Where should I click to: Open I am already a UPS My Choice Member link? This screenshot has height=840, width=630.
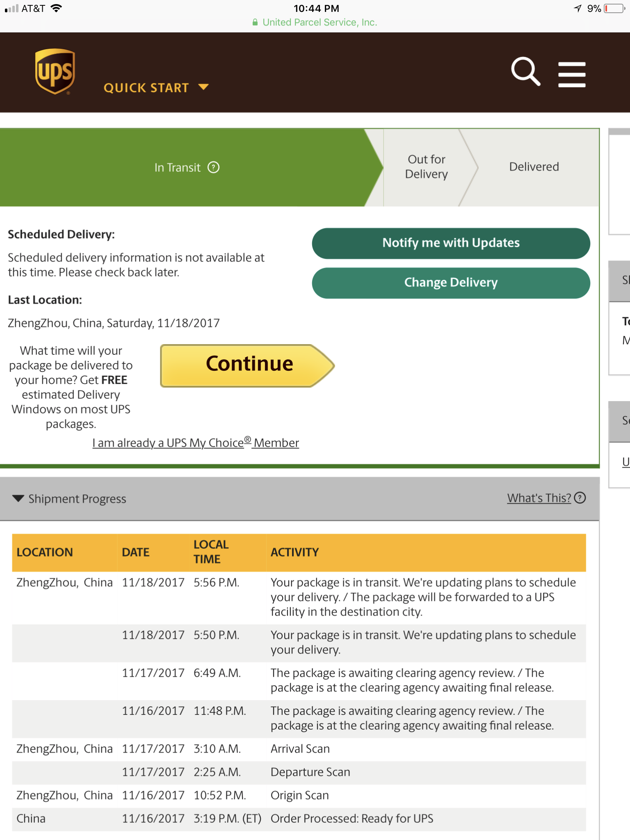click(196, 443)
